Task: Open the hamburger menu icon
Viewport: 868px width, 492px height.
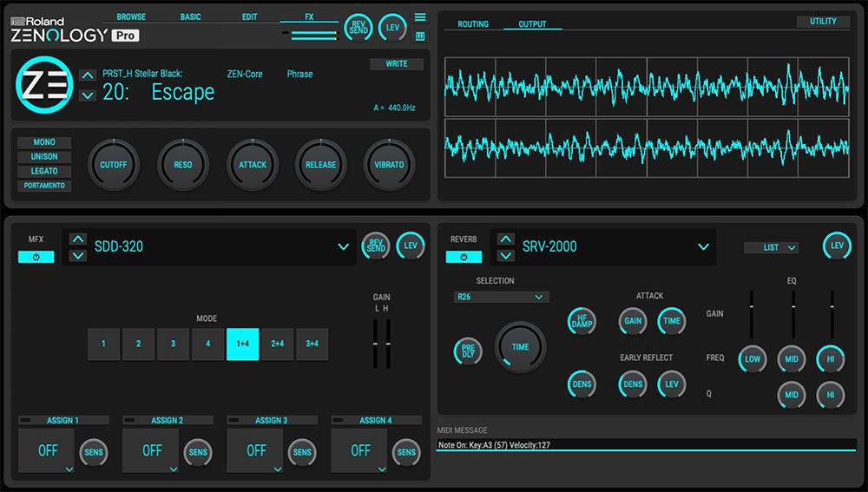Action: [x=420, y=17]
